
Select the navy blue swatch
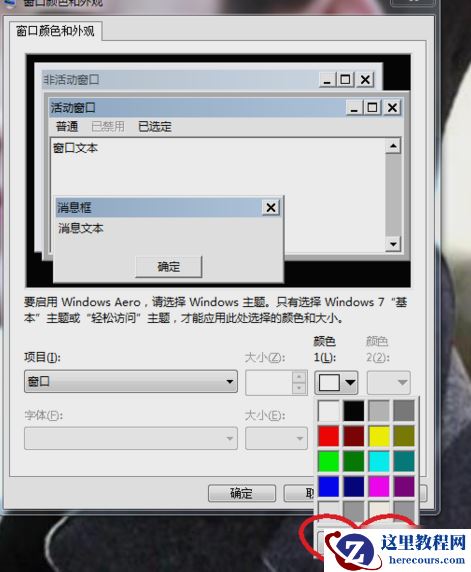tap(354, 487)
